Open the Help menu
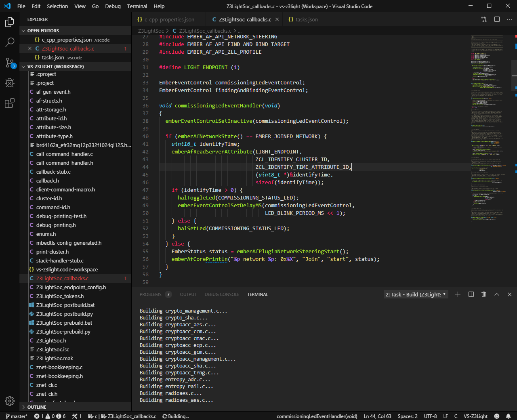Viewport: 517px width, 420px height. [159, 6]
